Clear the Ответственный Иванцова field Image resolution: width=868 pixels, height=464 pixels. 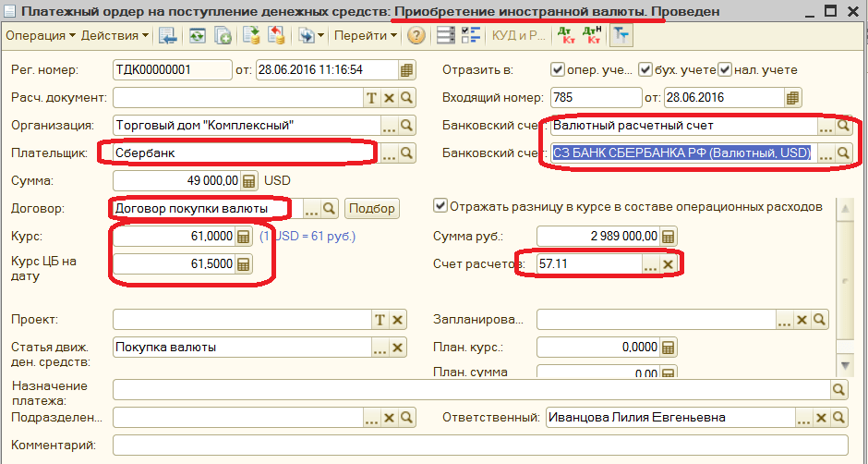tap(822, 418)
